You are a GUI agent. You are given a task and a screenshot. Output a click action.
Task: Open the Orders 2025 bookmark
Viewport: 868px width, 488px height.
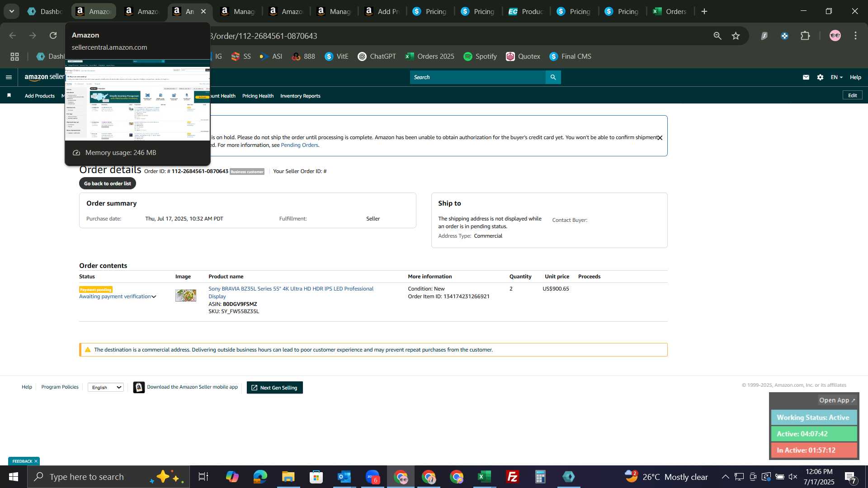430,56
